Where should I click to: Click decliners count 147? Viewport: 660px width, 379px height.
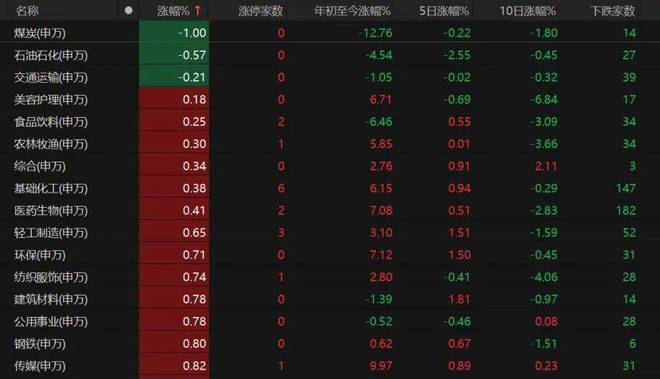point(626,188)
